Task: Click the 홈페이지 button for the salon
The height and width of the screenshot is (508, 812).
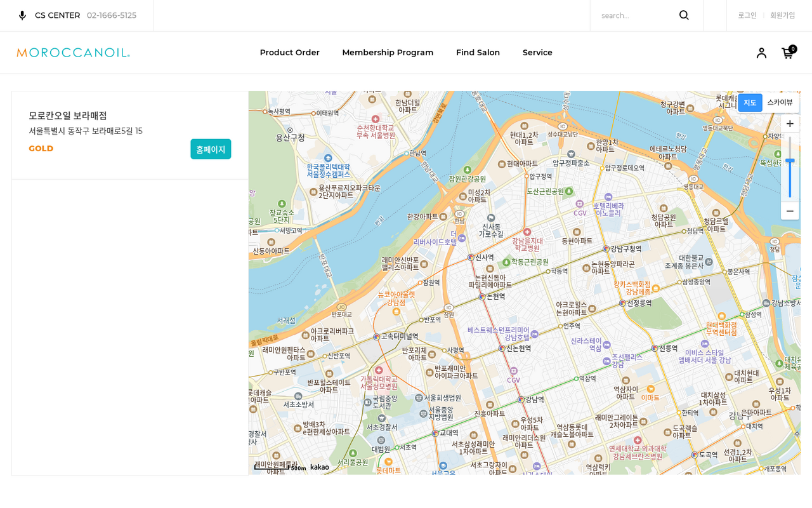Action: click(x=211, y=149)
